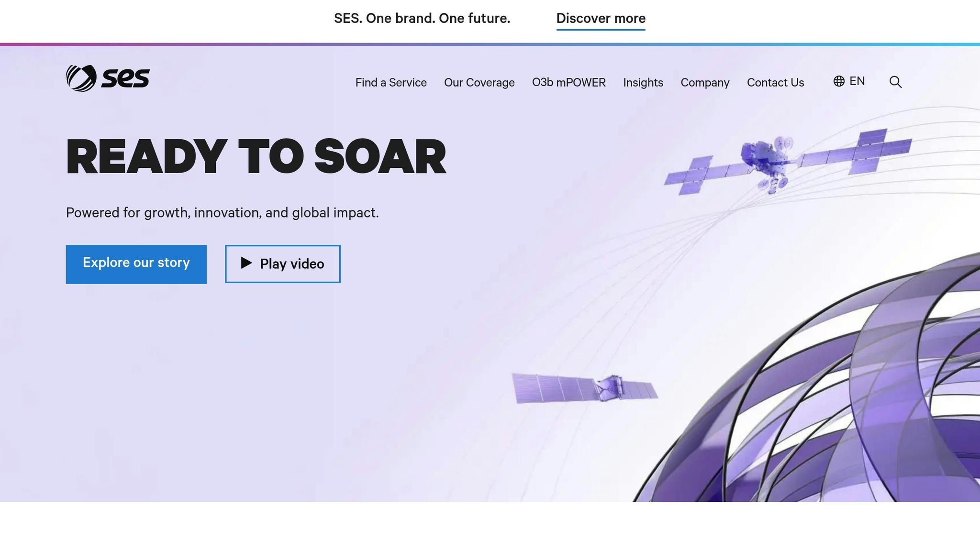This screenshot has width=980, height=551.
Task: Navigate to O3b mPOWER page
Action: click(569, 82)
